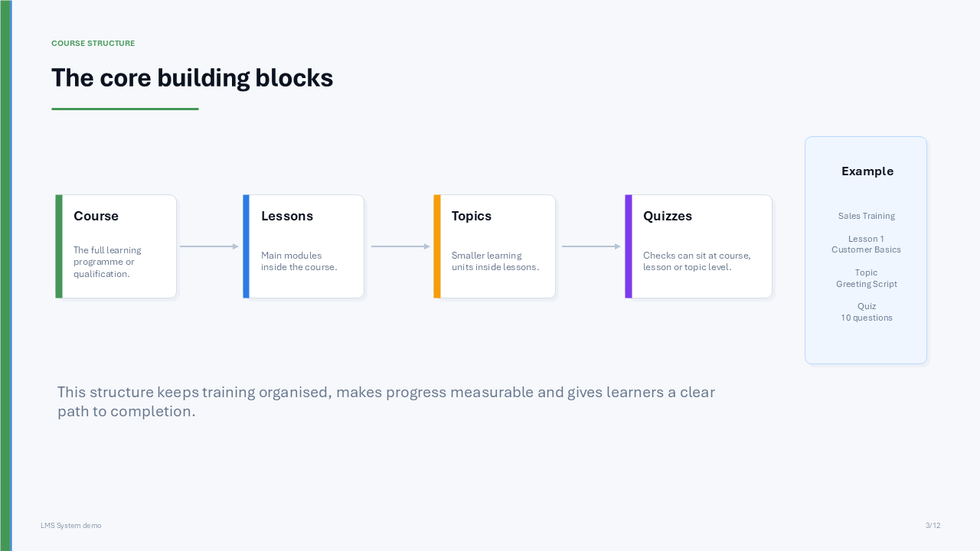Click the green accent bar on Course card
This screenshot has width=980, height=551.
pos(59,246)
